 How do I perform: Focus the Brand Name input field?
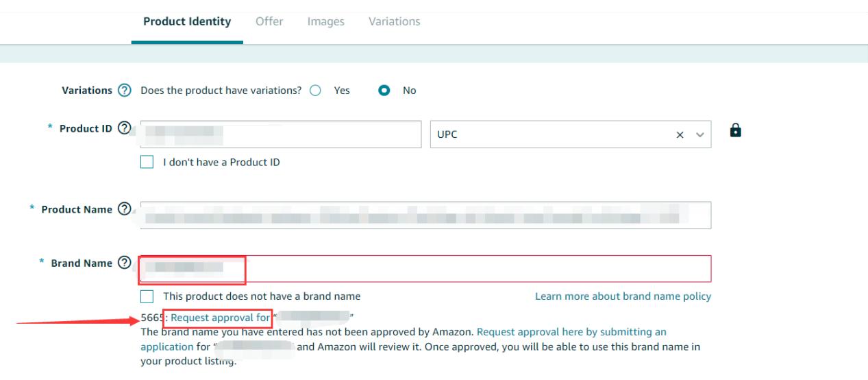point(425,268)
